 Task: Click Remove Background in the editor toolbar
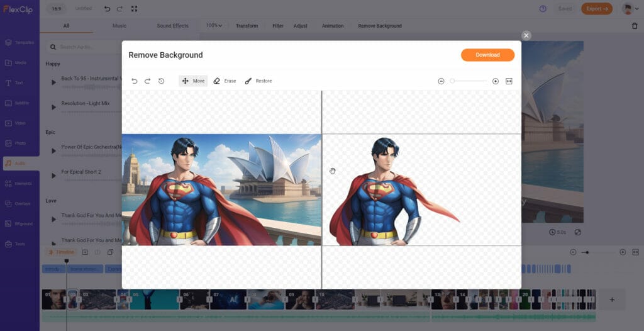click(380, 26)
